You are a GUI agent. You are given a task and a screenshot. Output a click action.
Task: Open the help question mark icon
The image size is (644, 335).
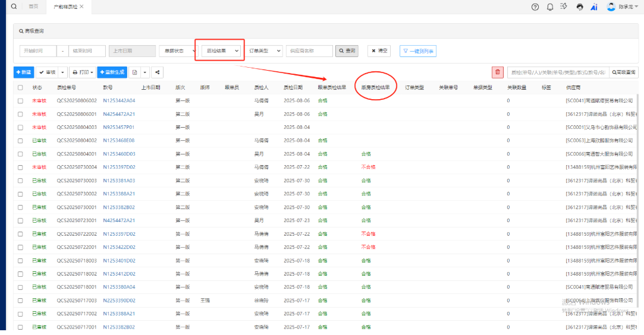click(x=535, y=7)
